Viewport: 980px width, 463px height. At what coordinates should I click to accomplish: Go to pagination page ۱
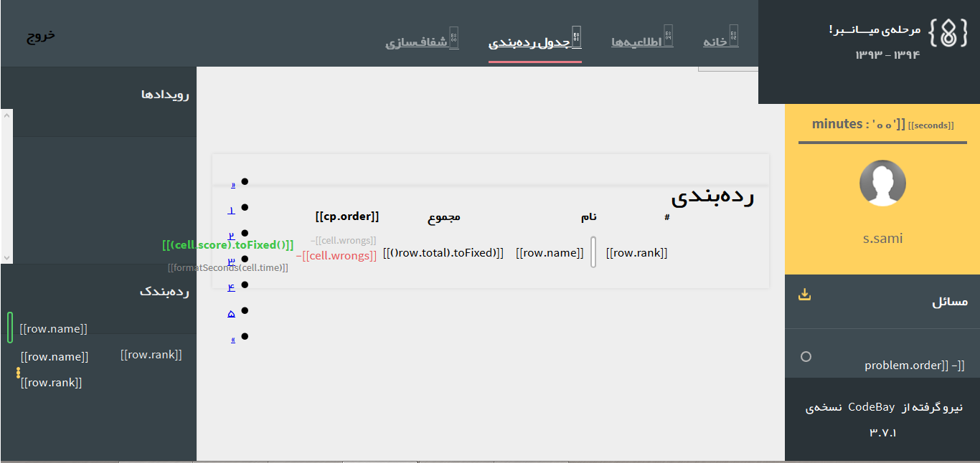pyautogui.click(x=231, y=210)
